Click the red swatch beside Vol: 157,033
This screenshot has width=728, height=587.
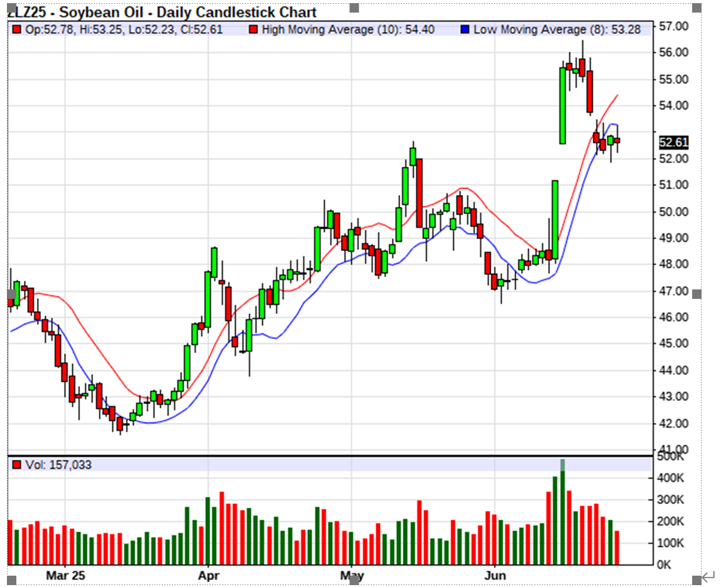click(16, 465)
